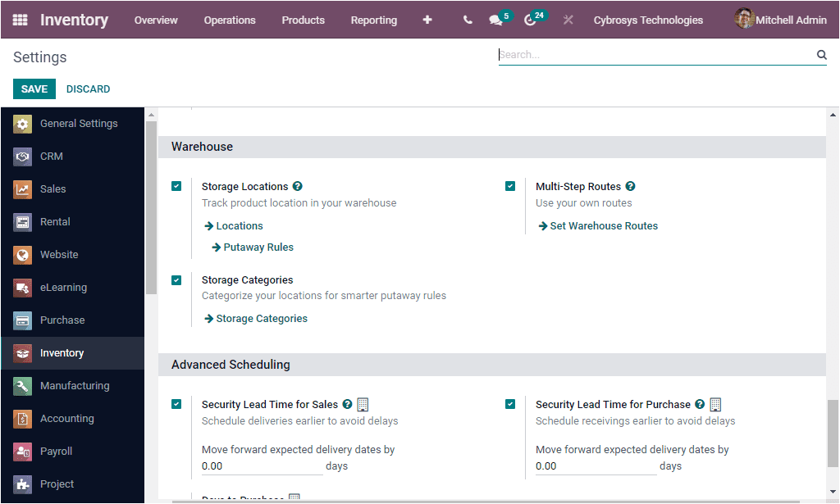The width and height of the screenshot is (840, 504).
Task: Open the Reporting menu
Action: (x=373, y=20)
